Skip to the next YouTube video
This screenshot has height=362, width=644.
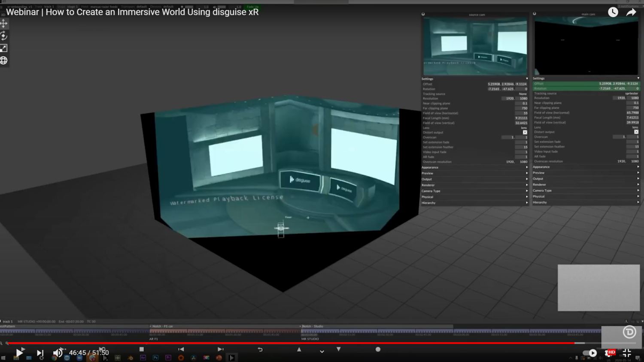click(40, 353)
